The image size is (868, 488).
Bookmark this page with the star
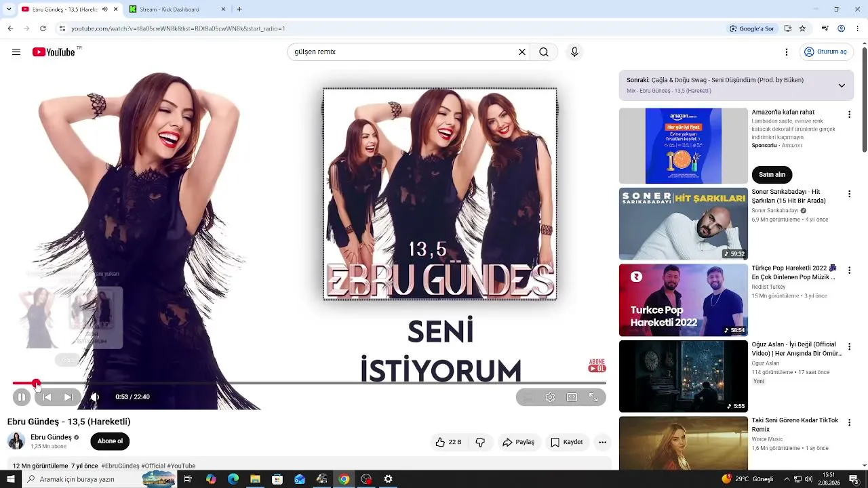pos(802,28)
